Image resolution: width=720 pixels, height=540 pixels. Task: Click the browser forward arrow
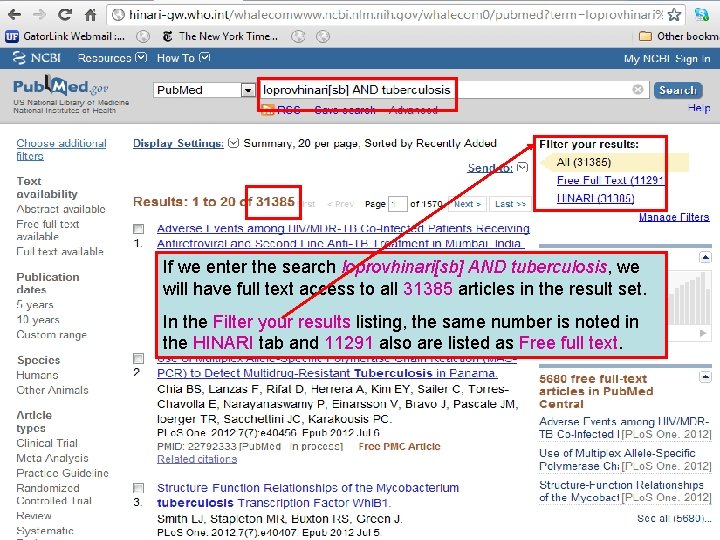pos(39,15)
